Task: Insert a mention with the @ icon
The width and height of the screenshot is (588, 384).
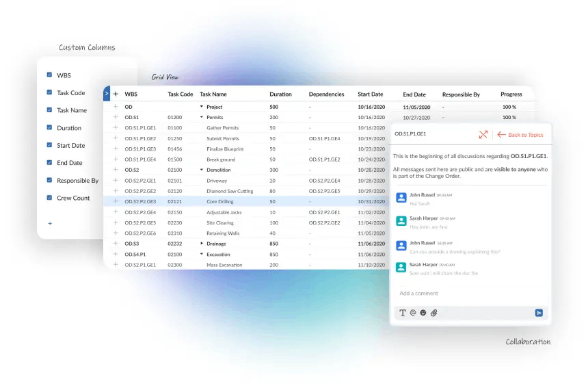Action: (413, 313)
